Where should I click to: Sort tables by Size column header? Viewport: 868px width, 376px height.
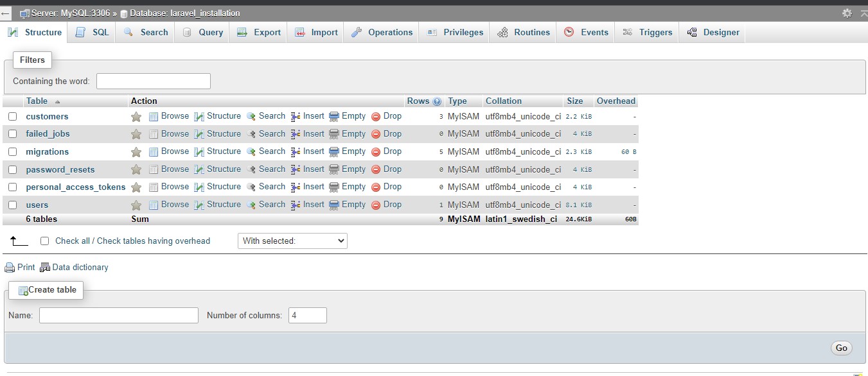pos(575,101)
